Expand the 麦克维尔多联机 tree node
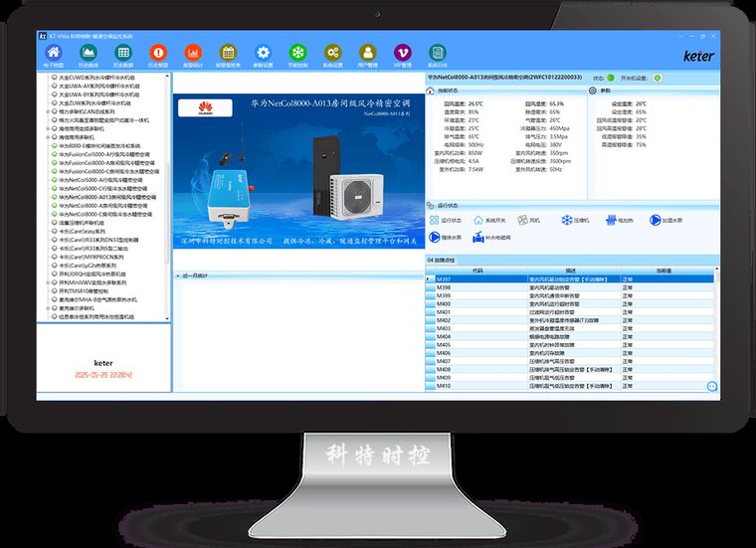Image resolution: width=756 pixels, height=548 pixels. pyautogui.click(x=48, y=308)
